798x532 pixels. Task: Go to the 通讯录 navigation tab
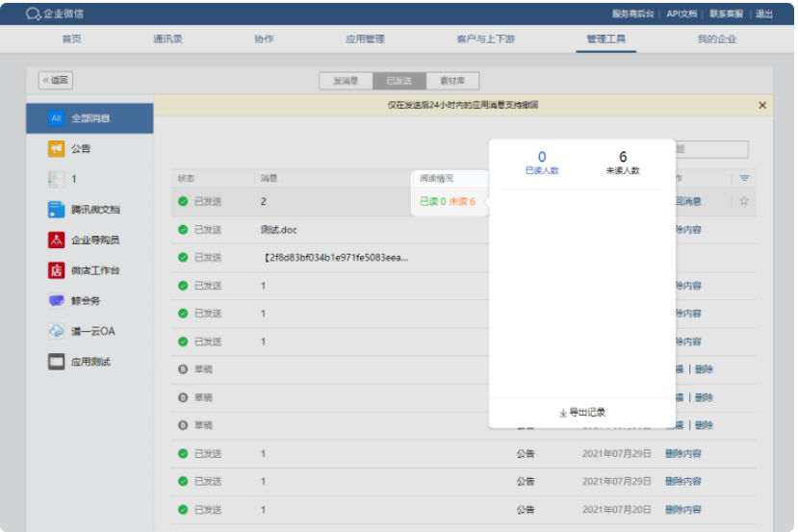(167, 39)
